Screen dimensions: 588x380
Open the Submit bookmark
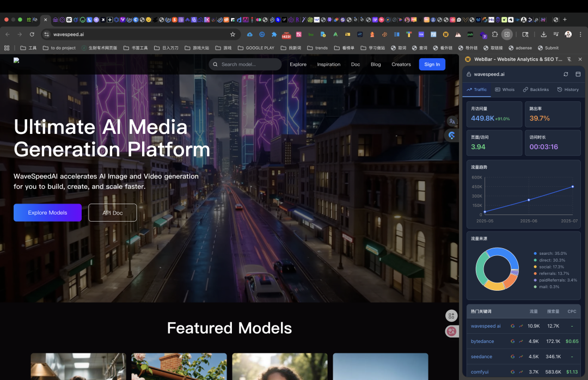tap(548, 48)
